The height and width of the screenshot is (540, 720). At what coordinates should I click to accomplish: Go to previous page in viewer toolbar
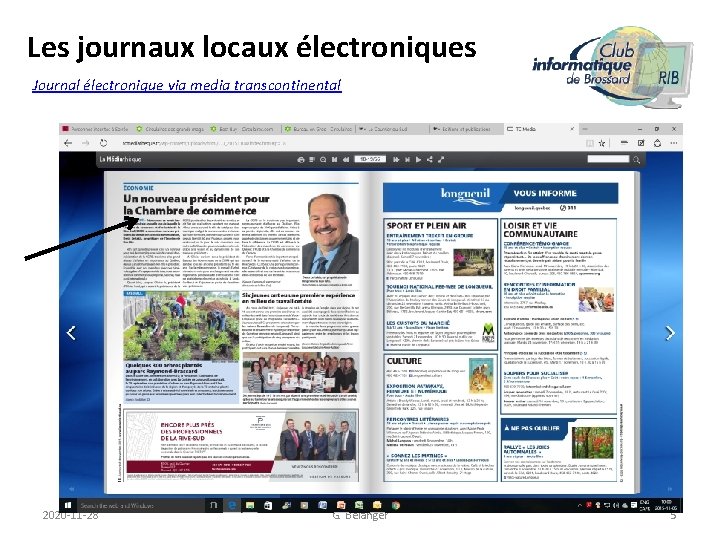coord(346,159)
